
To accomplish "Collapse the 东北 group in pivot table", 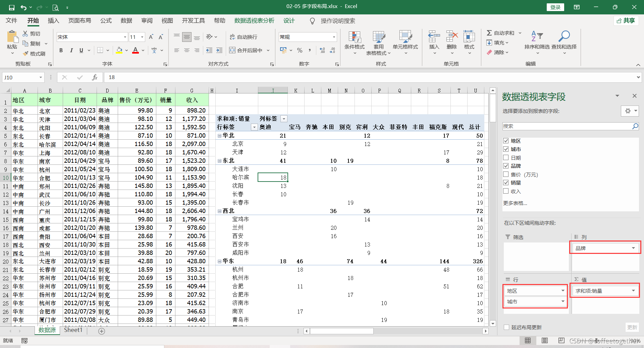I will point(219,161).
